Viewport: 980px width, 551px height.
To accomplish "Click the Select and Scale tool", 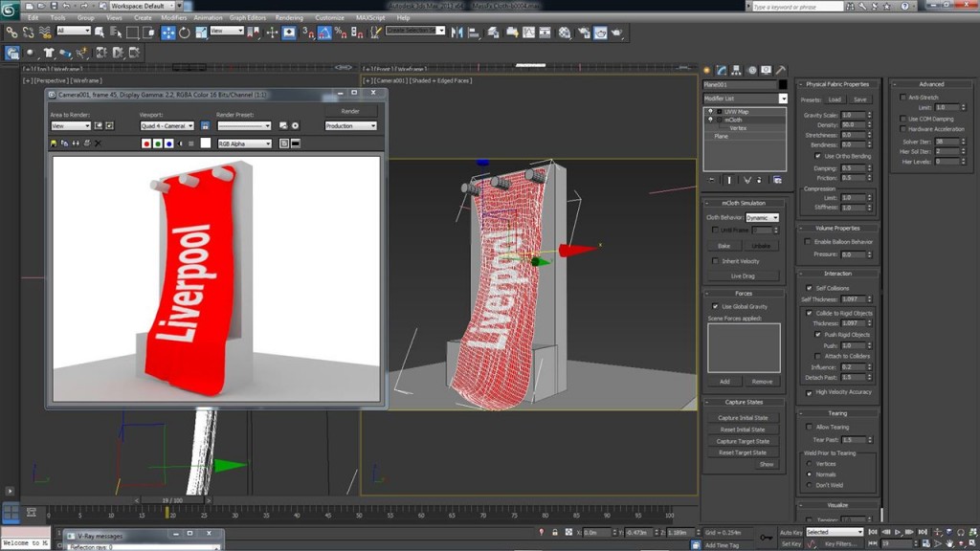I will click(x=201, y=33).
